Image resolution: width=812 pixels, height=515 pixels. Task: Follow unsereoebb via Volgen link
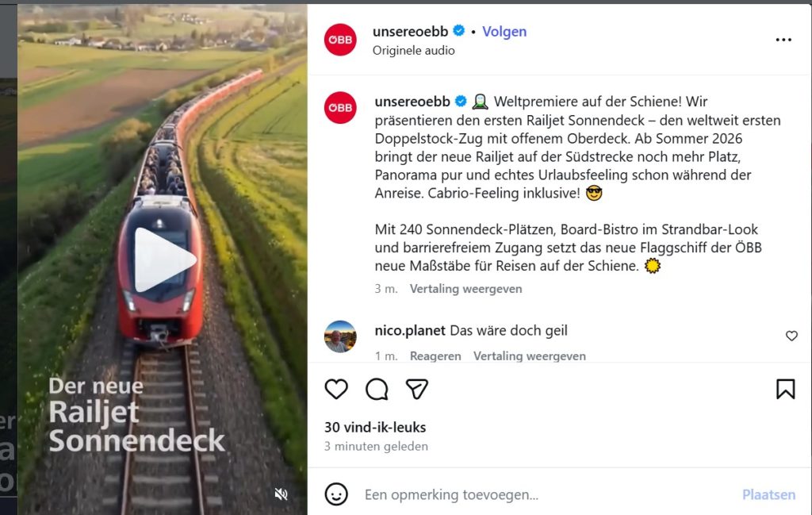(504, 32)
